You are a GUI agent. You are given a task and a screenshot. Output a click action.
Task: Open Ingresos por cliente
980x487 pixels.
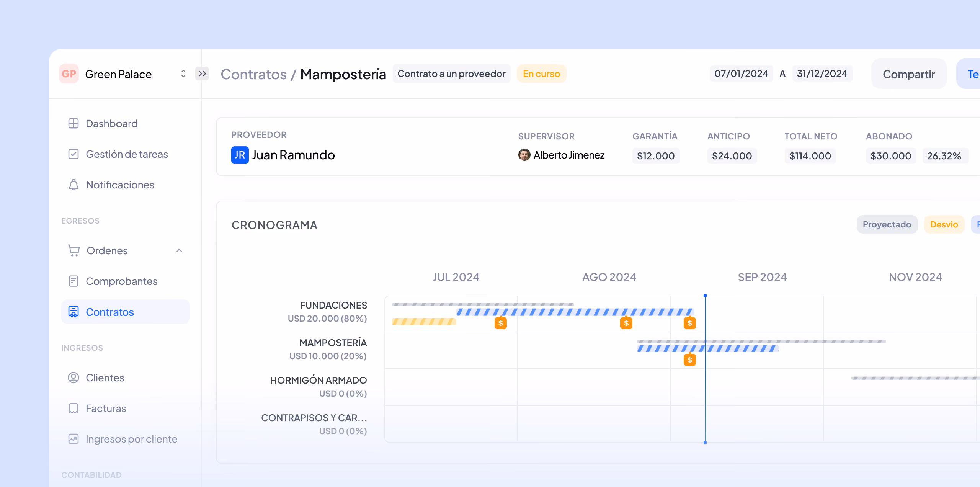(x=132, y=439)
